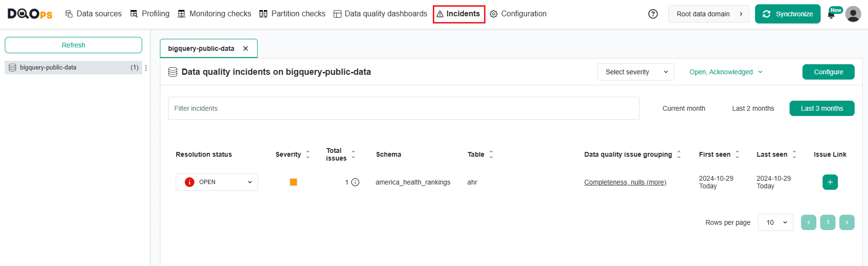868x266 pixels.
Task: Select Current month range
Action: (684, 108)
